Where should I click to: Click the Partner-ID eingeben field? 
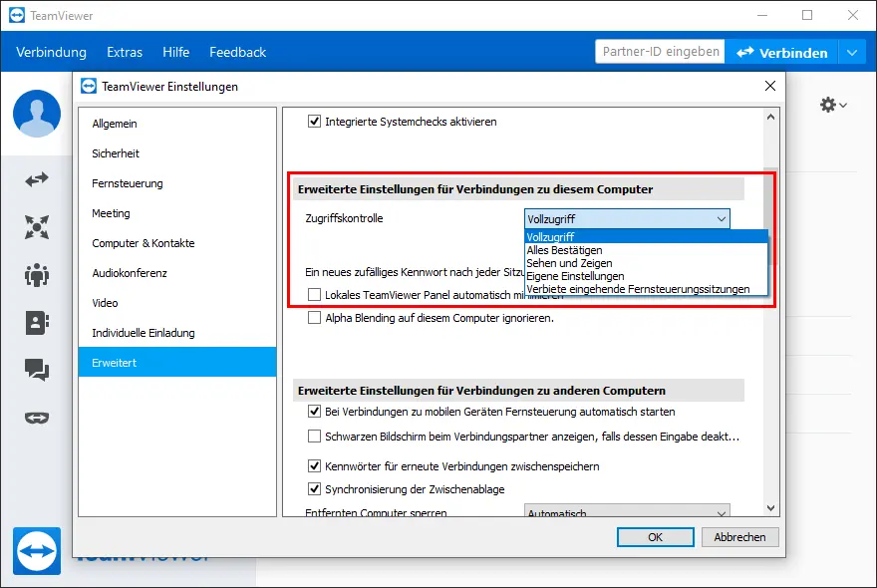[660, 52]
